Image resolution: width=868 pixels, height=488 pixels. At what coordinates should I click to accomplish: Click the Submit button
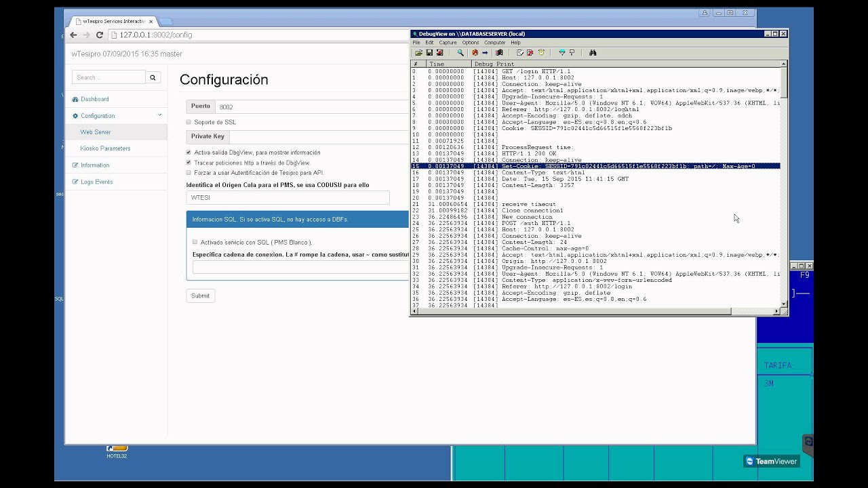click(x=200, y=296)
